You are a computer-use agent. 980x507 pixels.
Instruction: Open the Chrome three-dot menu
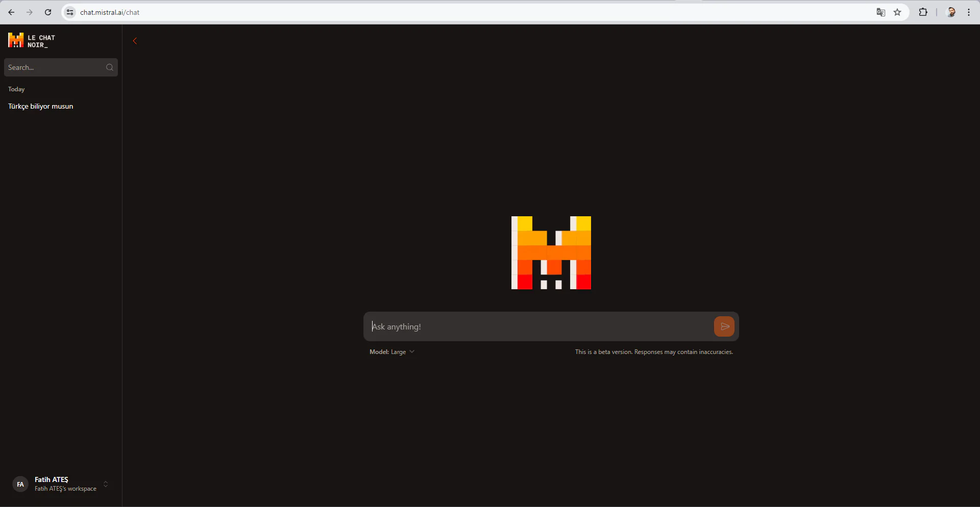click(969, 12)
